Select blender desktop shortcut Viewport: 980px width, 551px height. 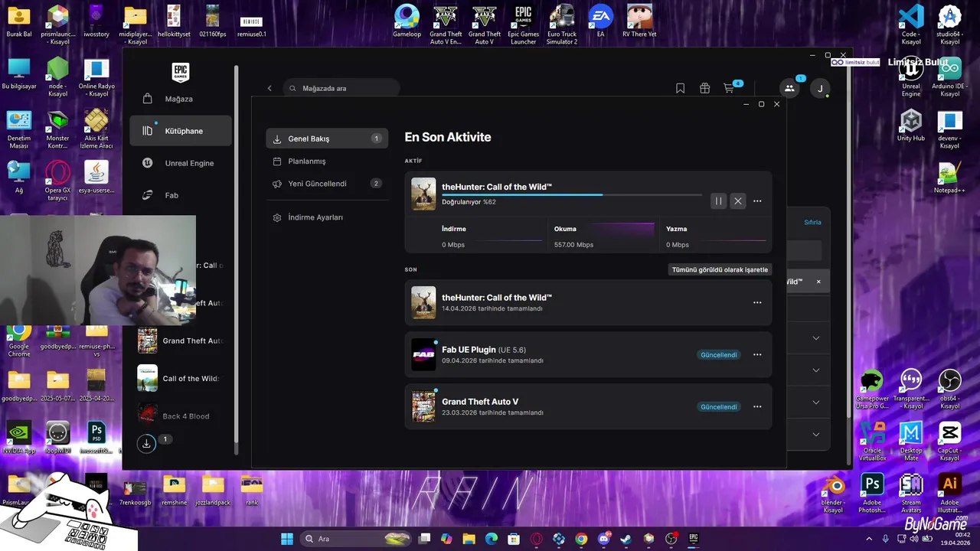833,494
